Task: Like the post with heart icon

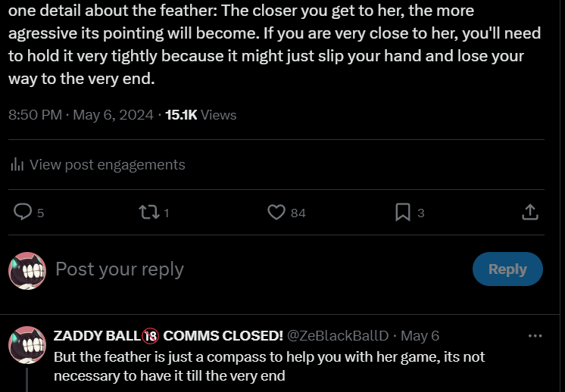Action: pyautogui.click(x=276, y=213)
